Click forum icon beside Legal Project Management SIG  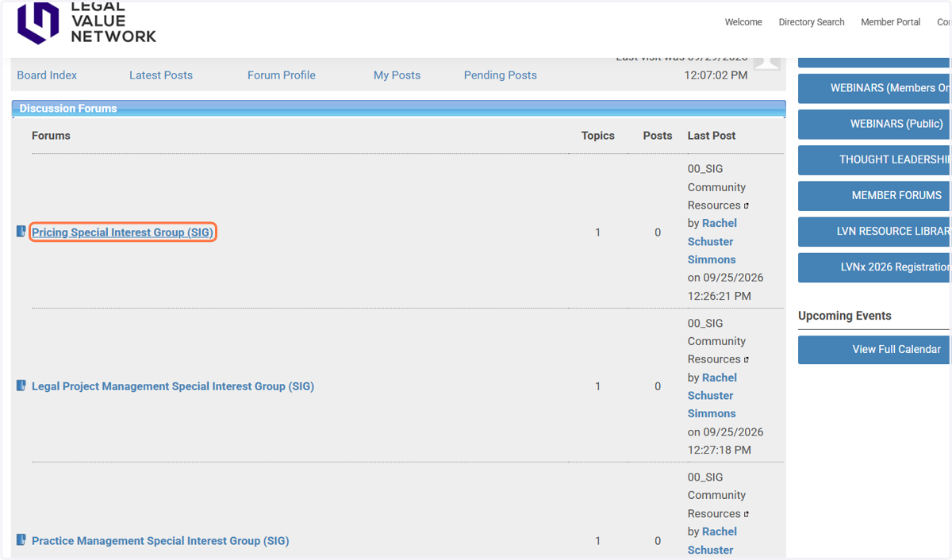(21, 385)
